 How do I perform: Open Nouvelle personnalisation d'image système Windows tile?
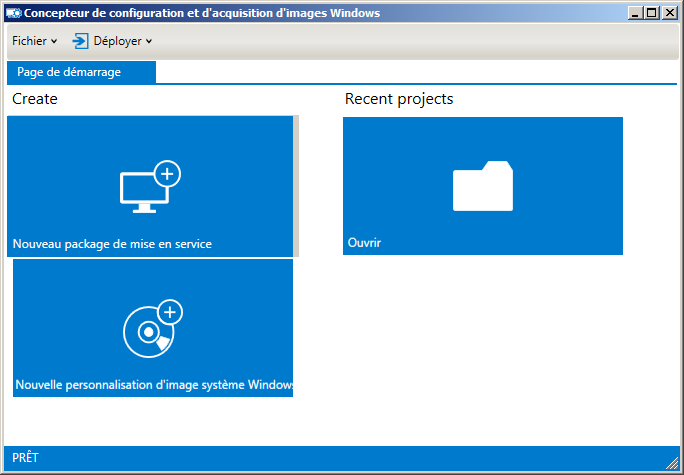pos(153,328)
